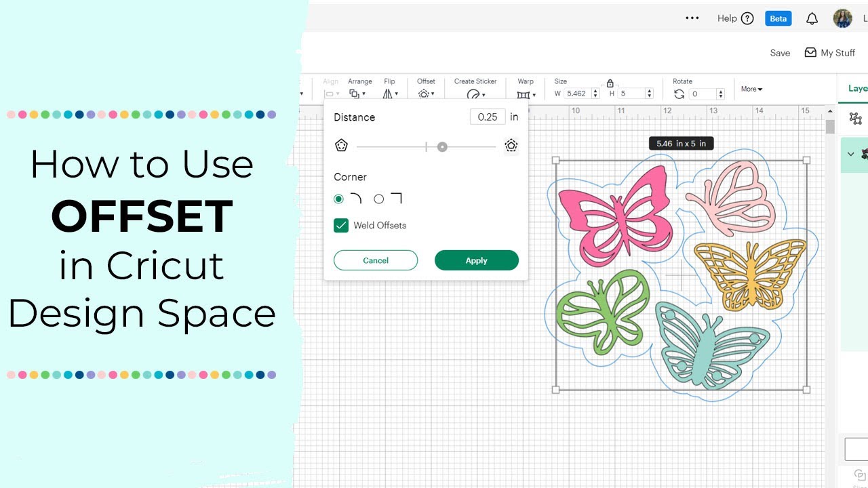Click the Rotate icon
This screenshot has height=488, width=868.
point(679,94)
